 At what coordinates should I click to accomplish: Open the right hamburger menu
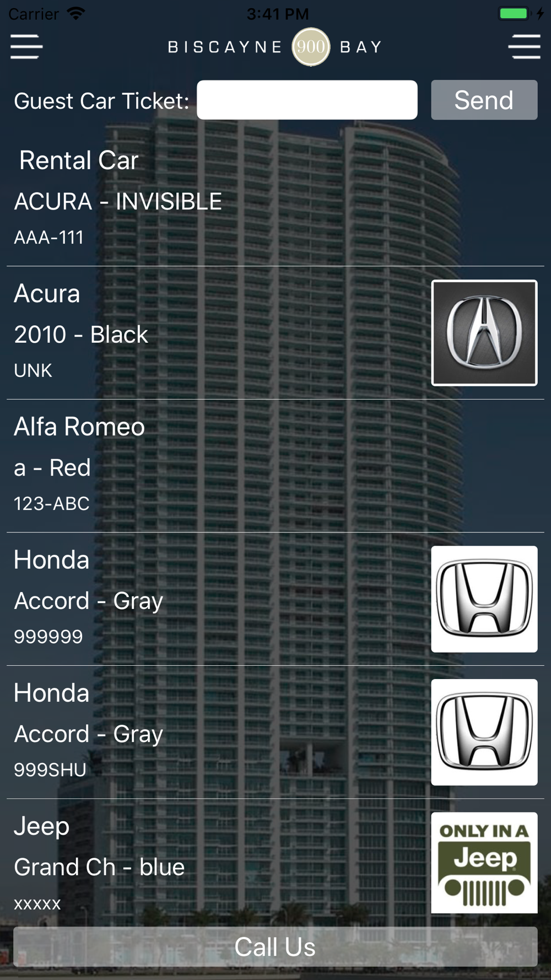pyautogui.click(x=525, y=46)
